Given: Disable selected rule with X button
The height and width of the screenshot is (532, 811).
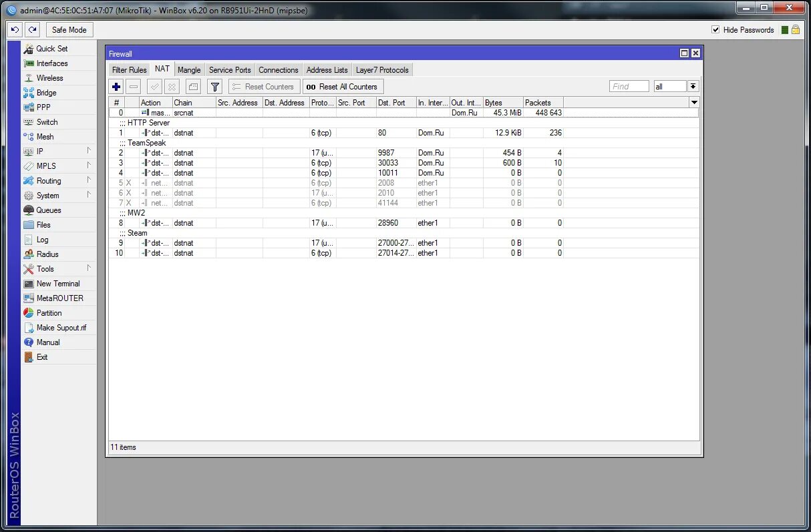Looking at the screenshot, I should coord(172,87).
